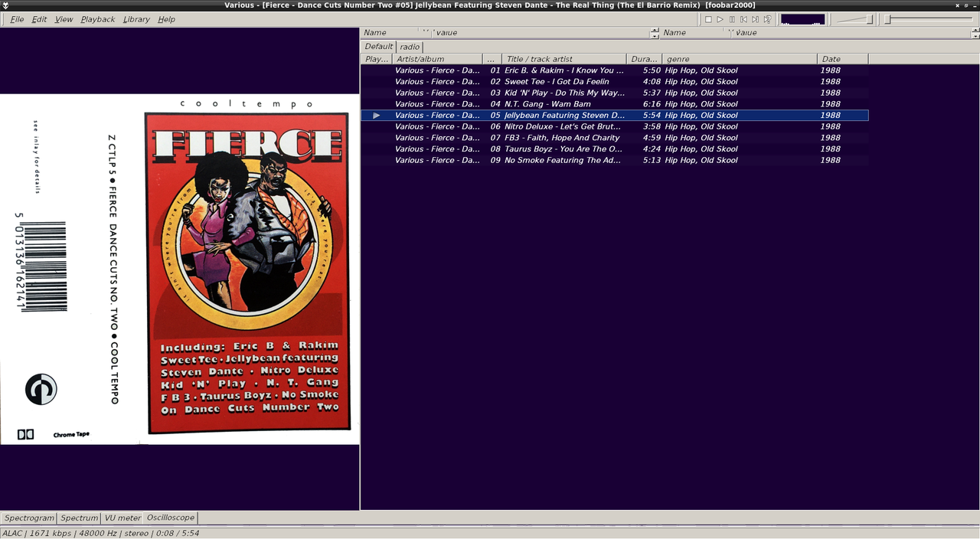Click the now-playing arrow indicator on track 05
Image resolution: width=980 pixels, height=539 pixels.
[376, 116]
